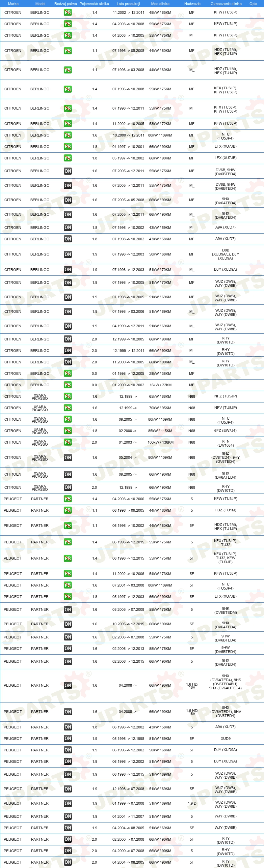The width and height of the screenshot is (264, 868).
Task: Click petrol icon in Berlingo 53kW / 72KM row
Action: pos(68,124)
